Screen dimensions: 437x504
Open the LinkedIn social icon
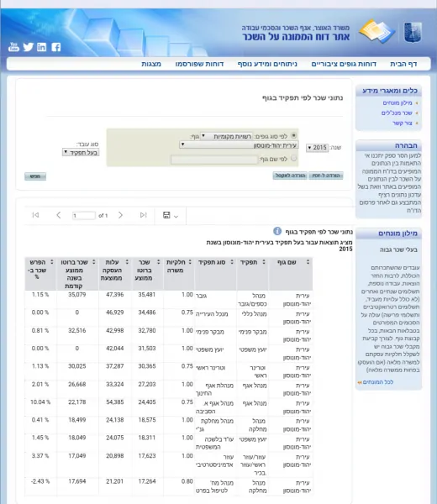pyautogui.click(x=41, y=47)
